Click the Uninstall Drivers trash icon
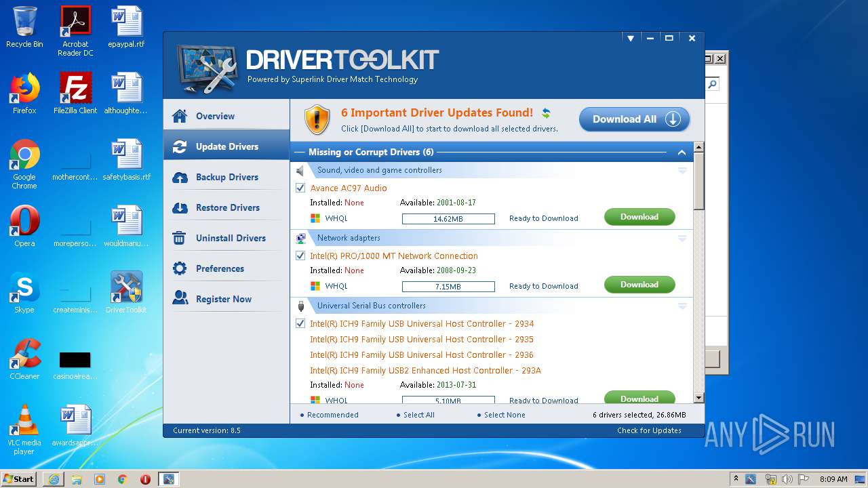The height and width of the screenshot is (488, 868). (180, 238)
